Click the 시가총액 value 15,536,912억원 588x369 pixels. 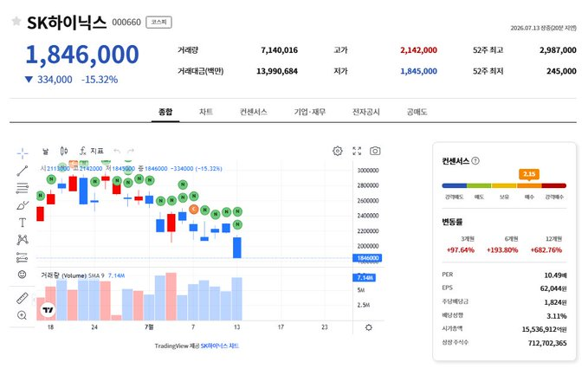point(544,329)
